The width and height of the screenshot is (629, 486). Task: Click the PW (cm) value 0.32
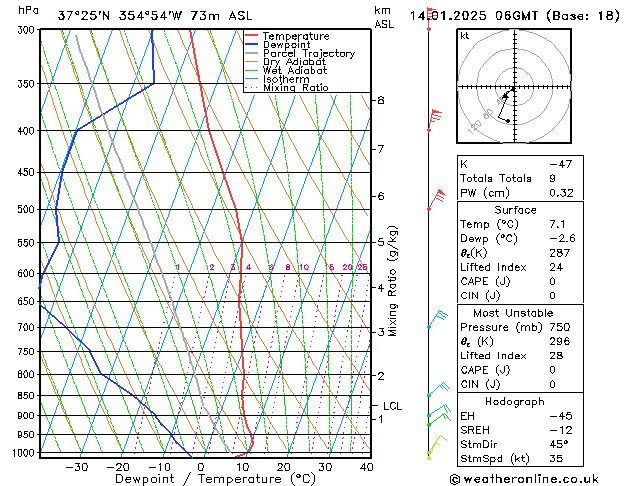click(x=561, y=193)
